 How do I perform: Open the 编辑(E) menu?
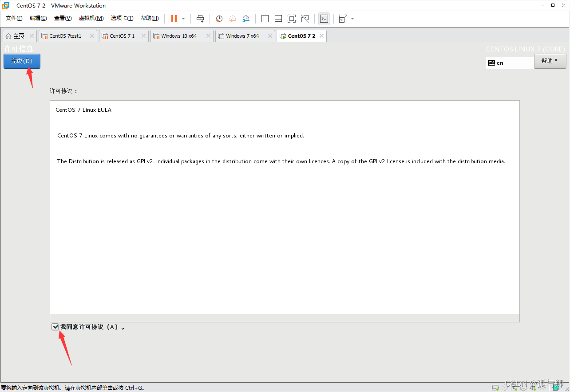38,18
